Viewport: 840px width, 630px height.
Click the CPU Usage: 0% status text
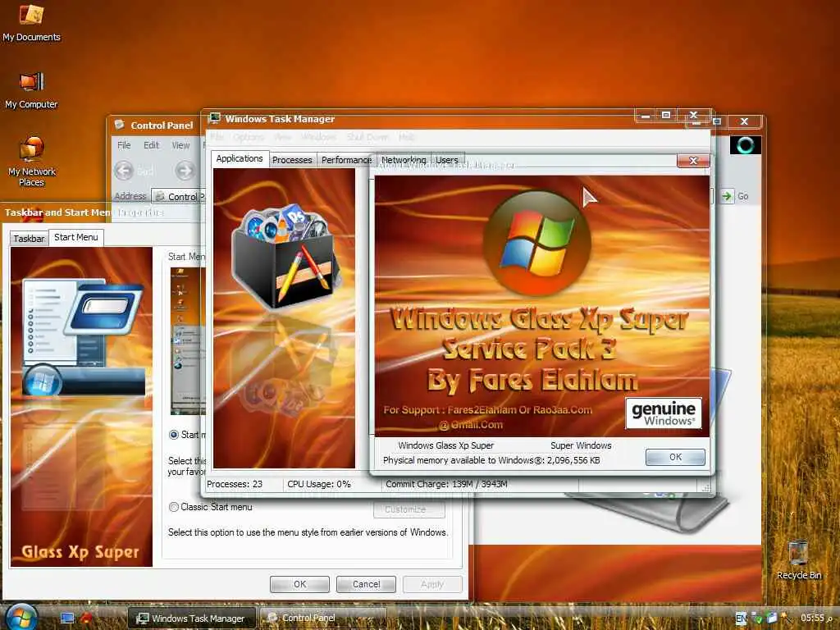319,484
